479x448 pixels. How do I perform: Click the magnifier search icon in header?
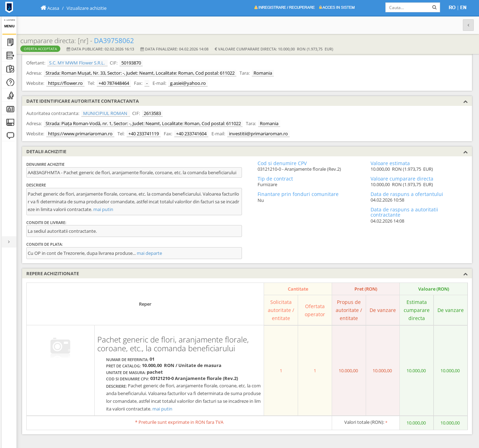coord(434,7)
